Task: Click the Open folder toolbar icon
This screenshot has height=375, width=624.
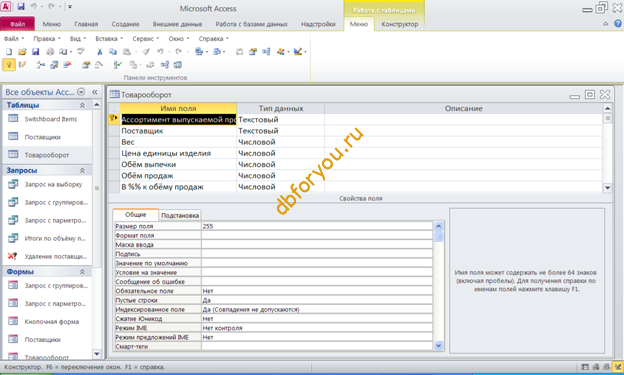Action: click(22, 52)
